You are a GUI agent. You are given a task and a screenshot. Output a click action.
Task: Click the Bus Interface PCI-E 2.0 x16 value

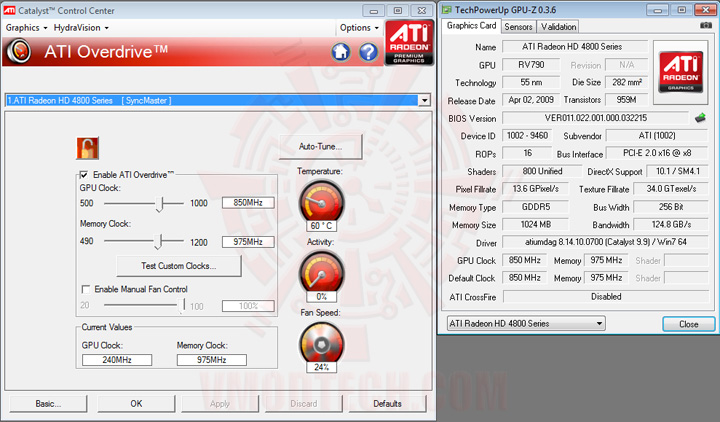657,153
